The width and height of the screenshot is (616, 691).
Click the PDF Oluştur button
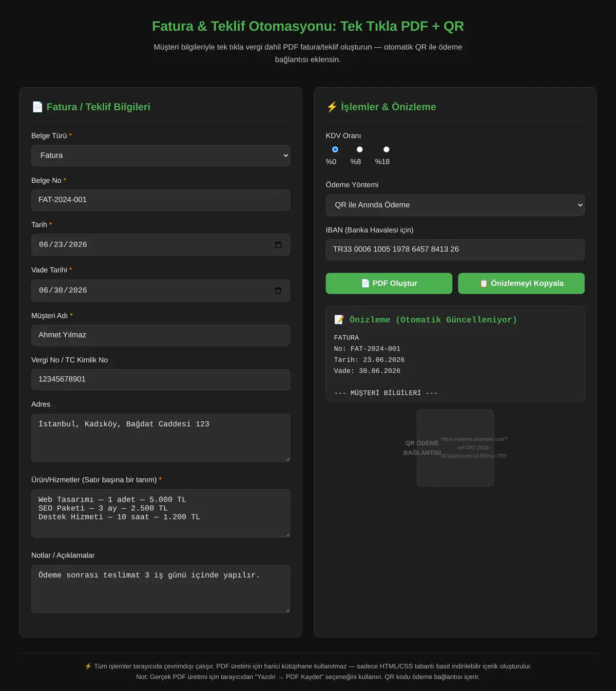click(389, 283)
